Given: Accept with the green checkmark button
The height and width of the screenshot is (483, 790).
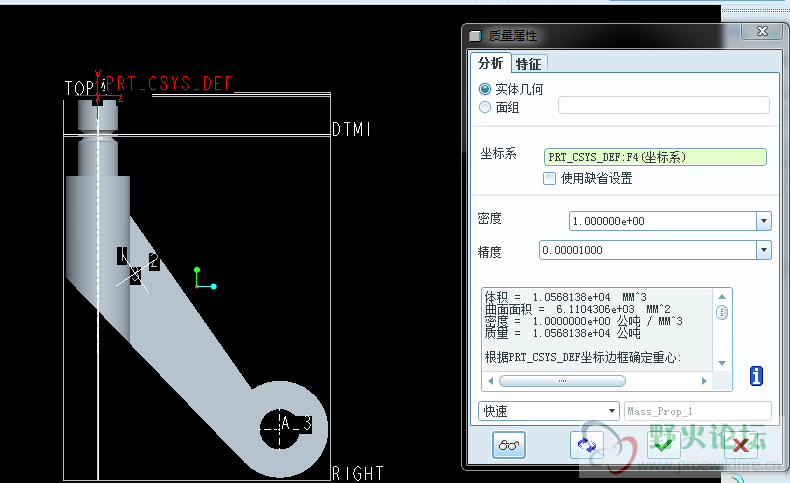Looking at the screenshot, I should click(x=664, y=445).
